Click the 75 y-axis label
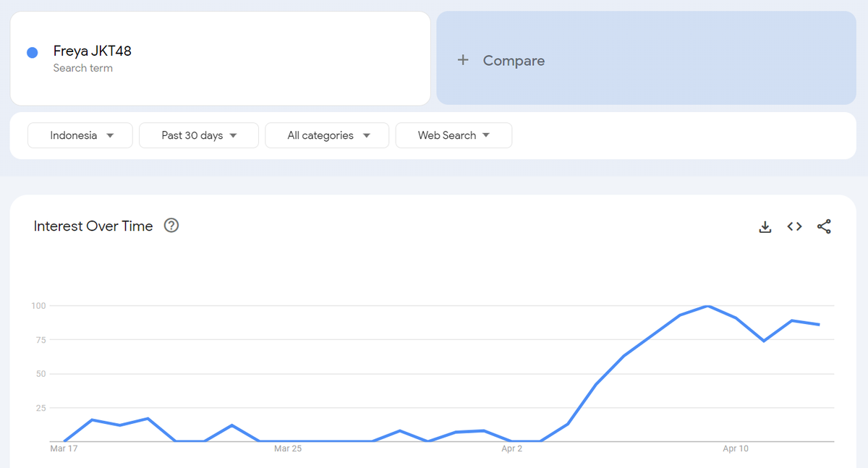This screenshot has height=468, width=868. 41,340
